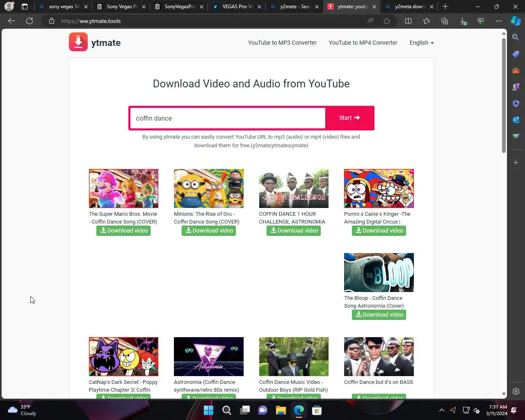Open the site info lock icon

point(52,21)
